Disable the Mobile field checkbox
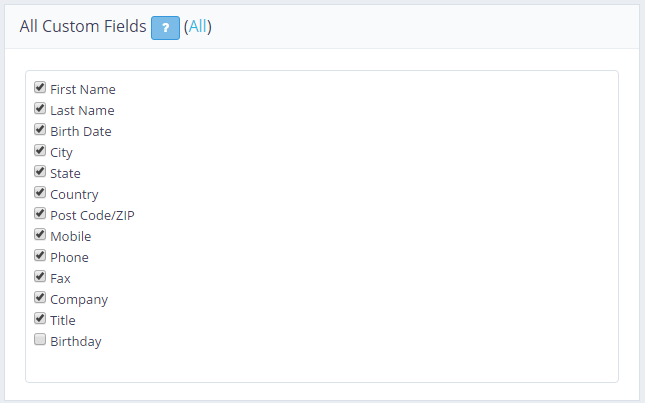The height and width of the screenshot is (403, 645). coord(40,235)
